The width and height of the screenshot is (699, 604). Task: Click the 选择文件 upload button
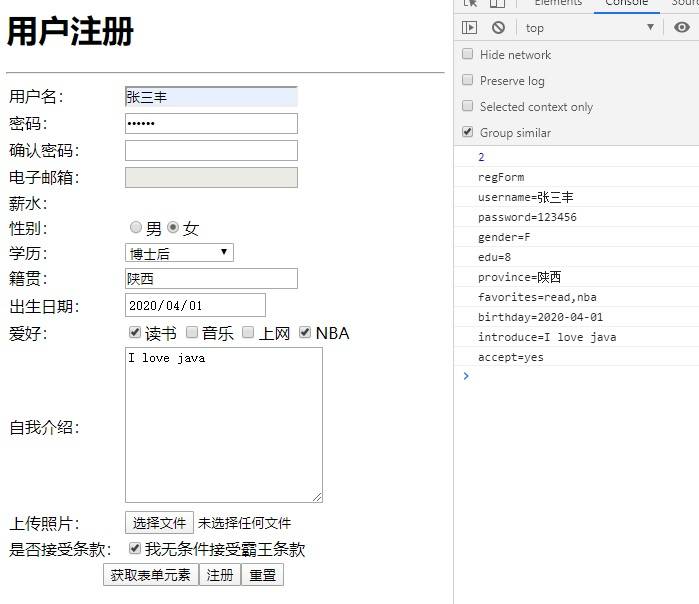pos(159,523)
